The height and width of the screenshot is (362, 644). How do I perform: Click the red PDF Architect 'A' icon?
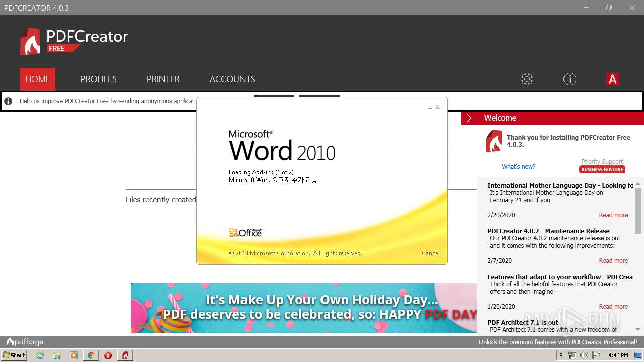click(612, 79)
